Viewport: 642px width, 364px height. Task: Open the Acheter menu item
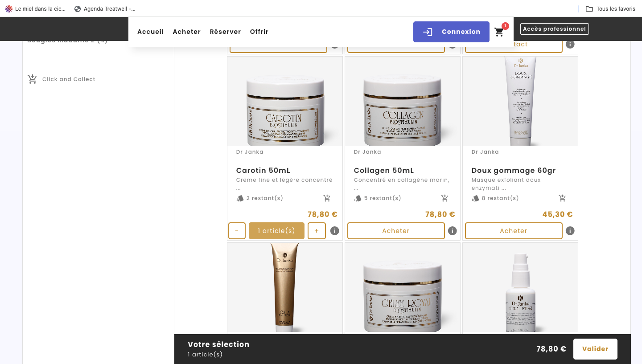click(x=187, y=32)
